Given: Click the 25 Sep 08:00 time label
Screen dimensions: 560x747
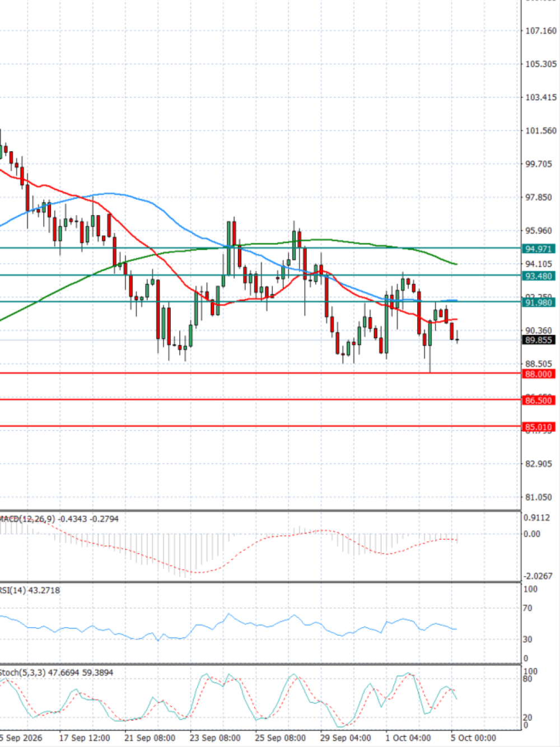Looking at the screenshot, I should click(x=281, y=738).
